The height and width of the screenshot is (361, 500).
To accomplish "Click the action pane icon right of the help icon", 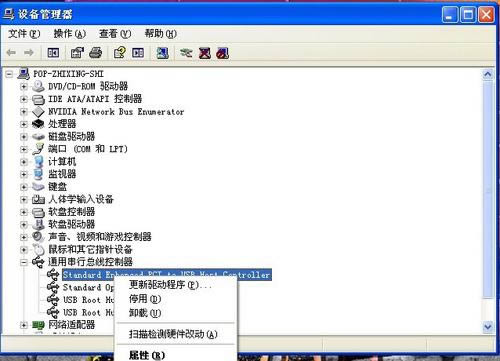I will pos(138,53).
